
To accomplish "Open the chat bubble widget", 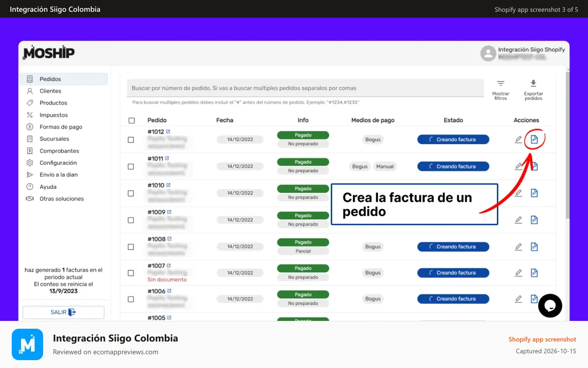I will coord(550,306).
